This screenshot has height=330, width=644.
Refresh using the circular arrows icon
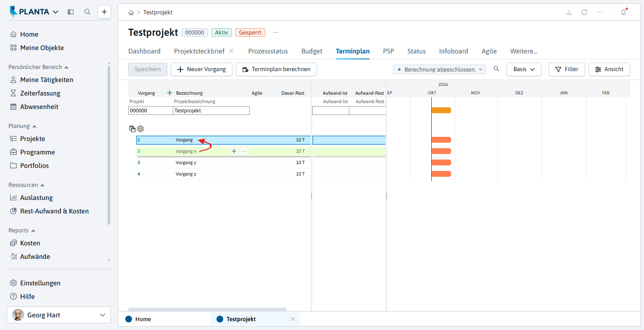[584, 12]
